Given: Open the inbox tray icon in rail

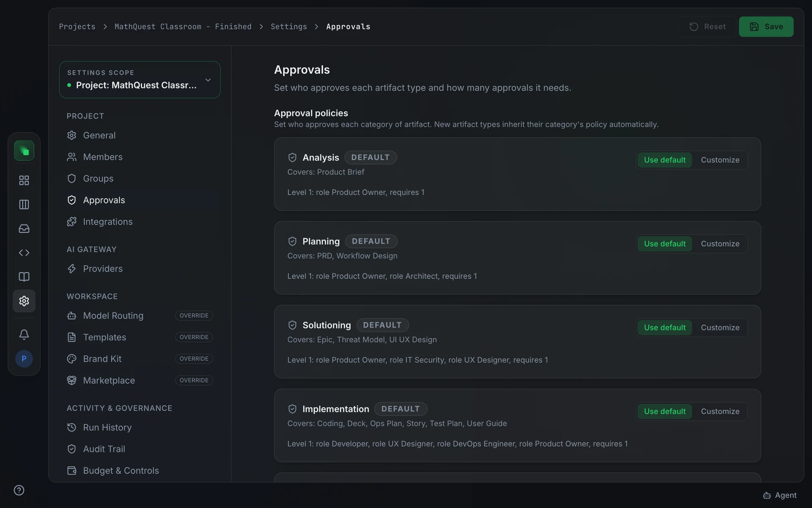Looking at the screenshot, I should point(24,229).
